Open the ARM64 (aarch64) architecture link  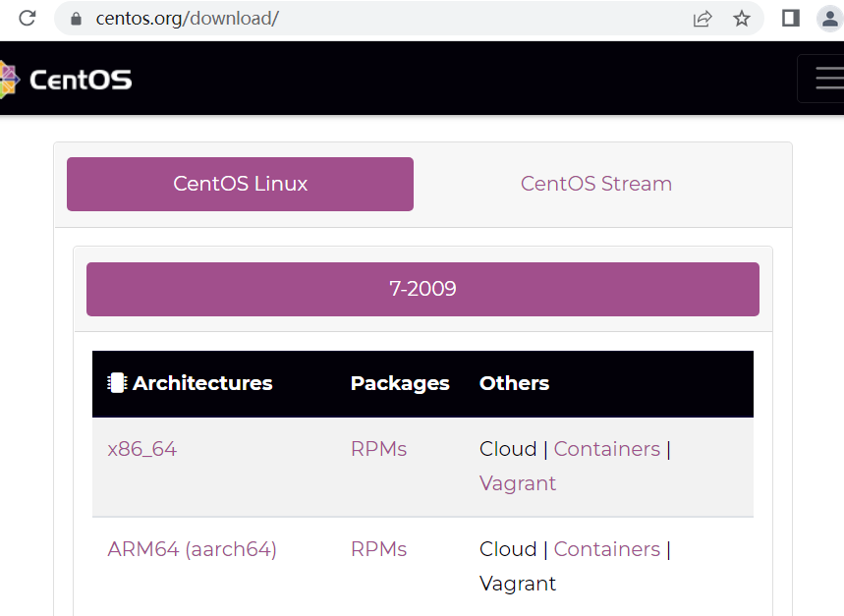(x=192, y=549)
